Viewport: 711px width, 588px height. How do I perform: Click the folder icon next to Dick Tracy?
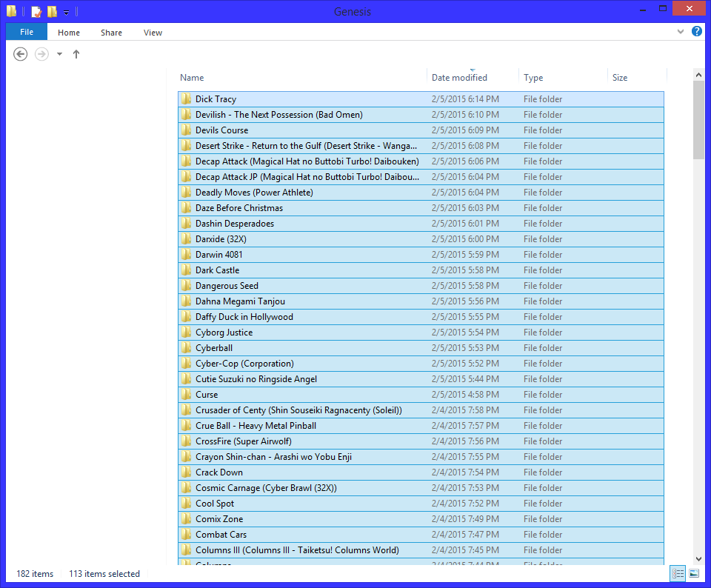click(x=187, y=99)
